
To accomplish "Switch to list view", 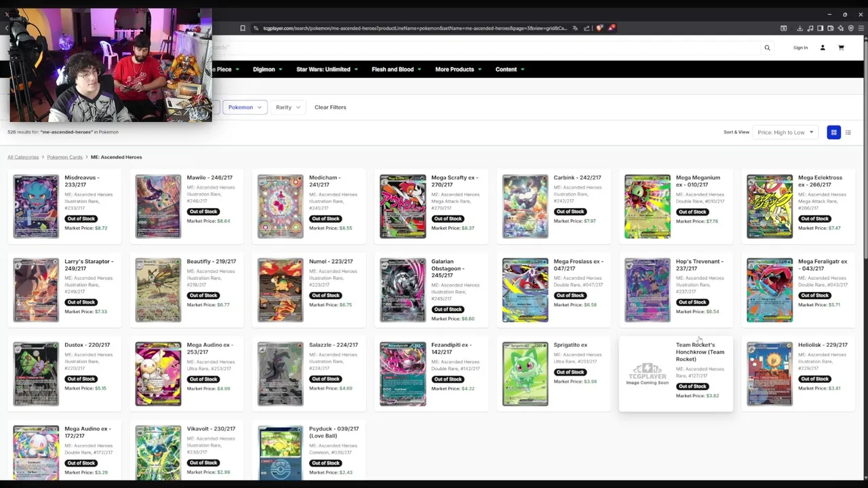I will 848,132.
